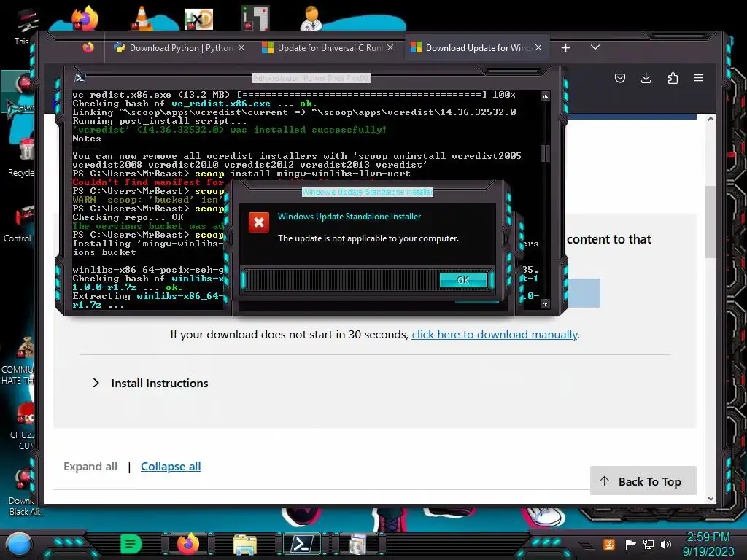Image resolution: width=747 pixels, height=560 pixels.
Task: Click the red error X icon in the dialog
Action: tap(259, 222)
